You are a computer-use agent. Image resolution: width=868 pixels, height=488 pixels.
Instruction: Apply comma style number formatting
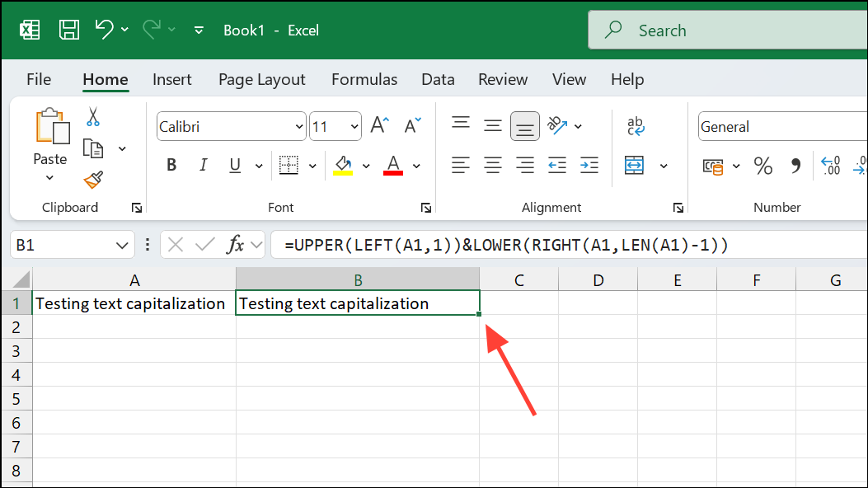tap(795, 165)
